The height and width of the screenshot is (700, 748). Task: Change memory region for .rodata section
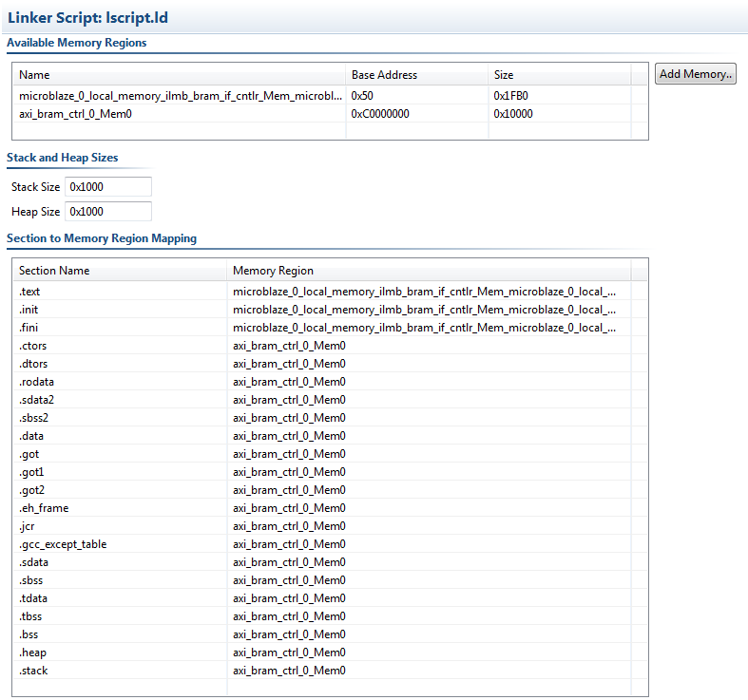[289, 382]
